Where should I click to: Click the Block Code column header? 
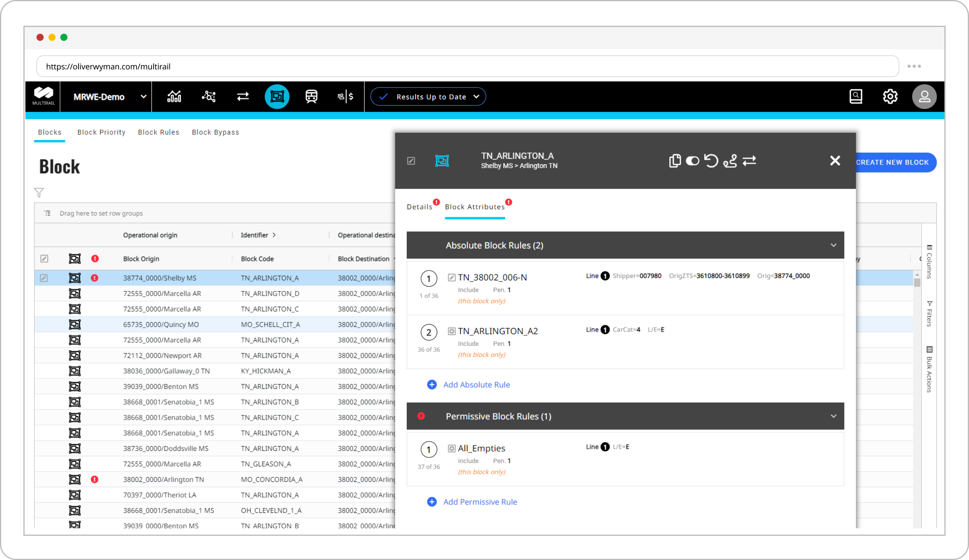[x=257, y=259]
